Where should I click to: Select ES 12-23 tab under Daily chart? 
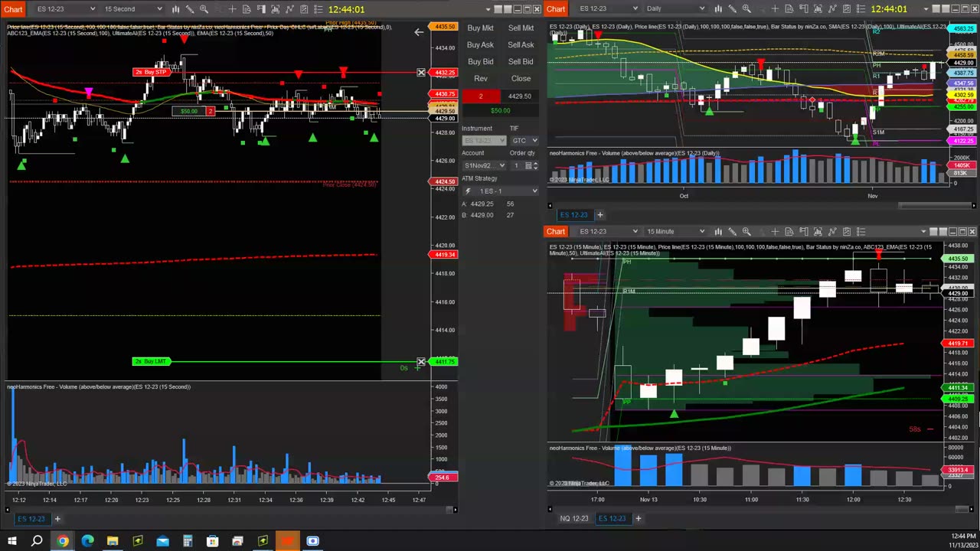573,215
